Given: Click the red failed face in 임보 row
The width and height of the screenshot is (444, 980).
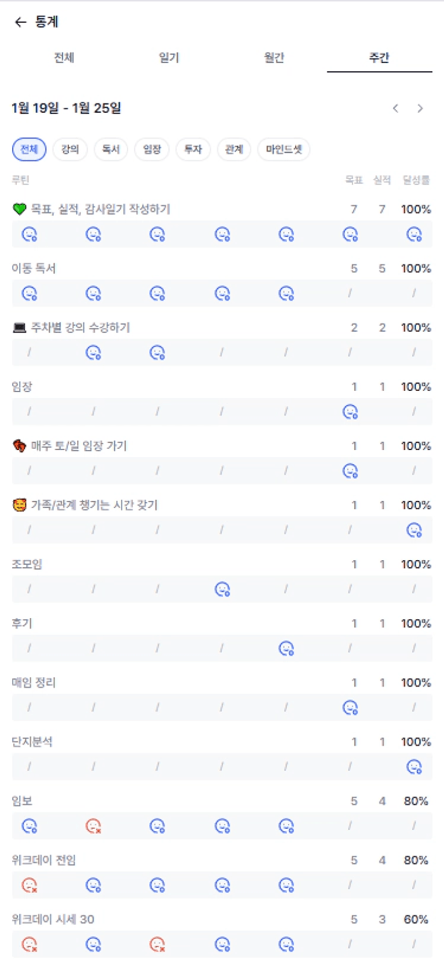Looking at the screenshot, I should point(93,825).
